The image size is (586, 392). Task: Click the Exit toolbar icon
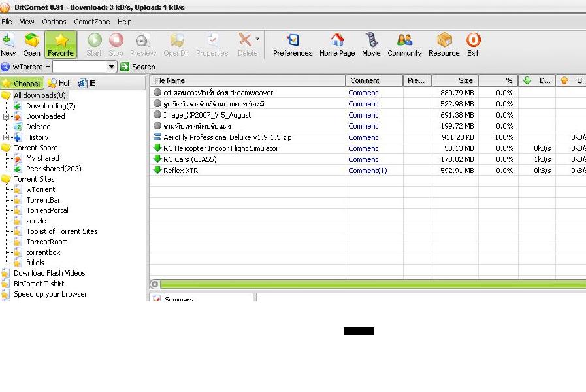click(x=473, y=44)
